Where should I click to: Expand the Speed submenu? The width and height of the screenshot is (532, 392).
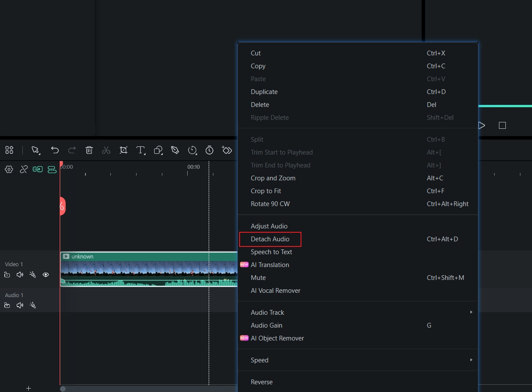click(x=358, y=360)
